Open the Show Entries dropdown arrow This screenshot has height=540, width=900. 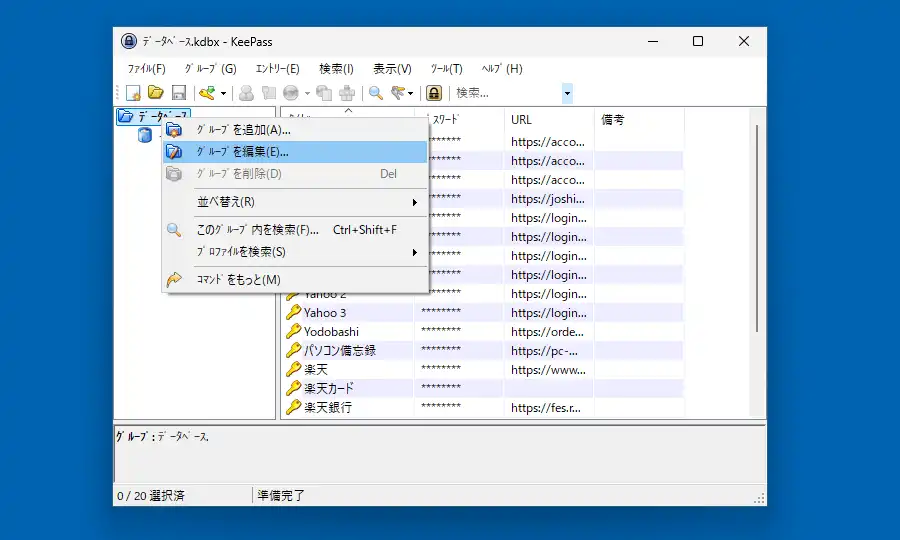410,93
